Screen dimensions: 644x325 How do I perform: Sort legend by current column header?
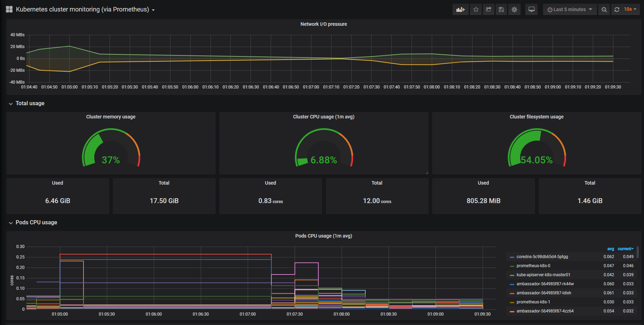pyautogui.click(x=626, y=249)
